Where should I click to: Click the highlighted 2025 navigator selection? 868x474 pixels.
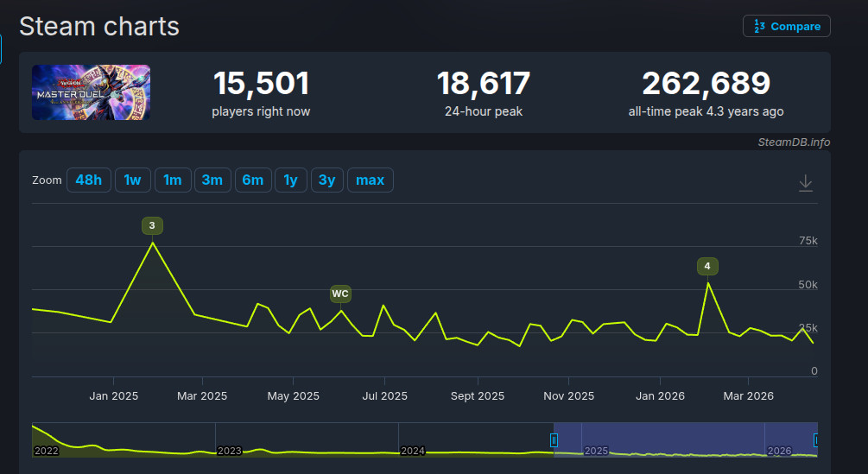674,440
